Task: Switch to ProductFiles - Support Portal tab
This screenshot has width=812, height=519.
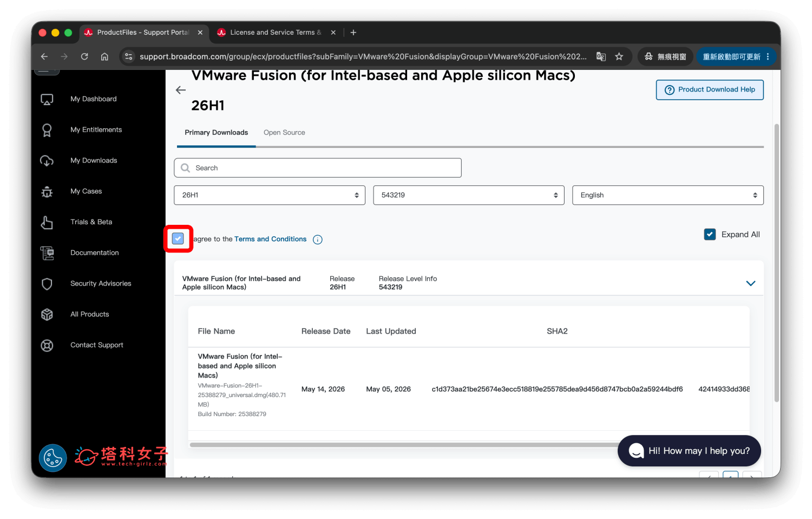Action: point(144,33)
